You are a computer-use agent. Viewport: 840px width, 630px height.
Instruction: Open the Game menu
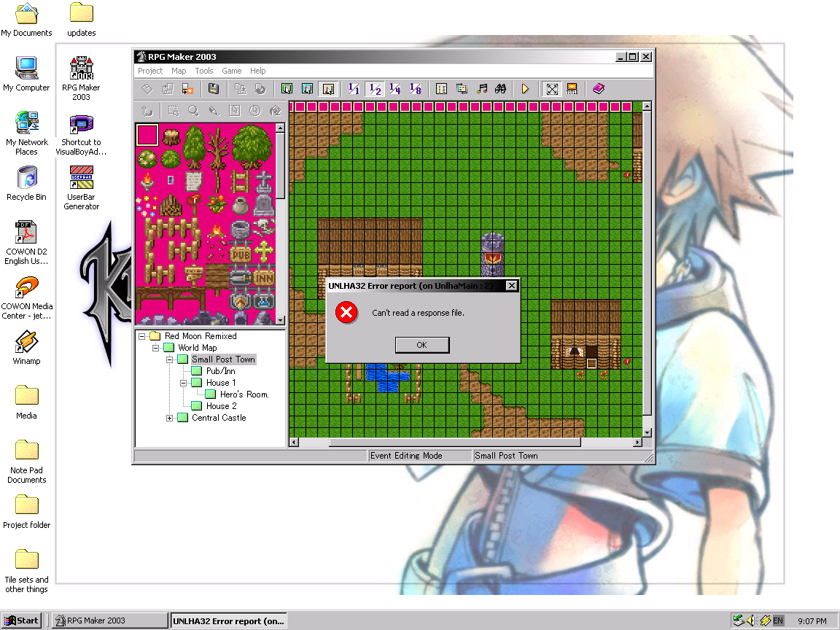(x=231, y=71)
